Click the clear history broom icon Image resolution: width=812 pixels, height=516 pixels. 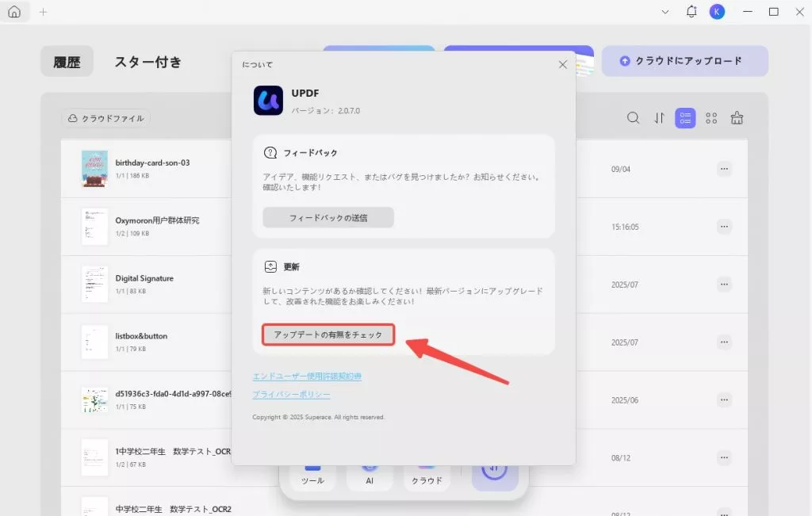pos(737,118)
